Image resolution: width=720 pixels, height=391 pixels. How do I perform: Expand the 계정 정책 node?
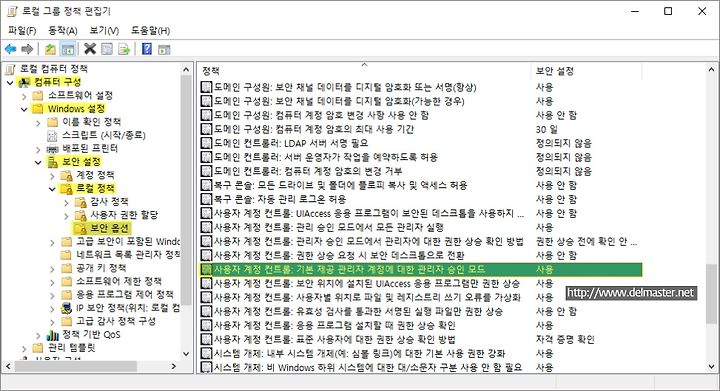click(x=52, y=175)
